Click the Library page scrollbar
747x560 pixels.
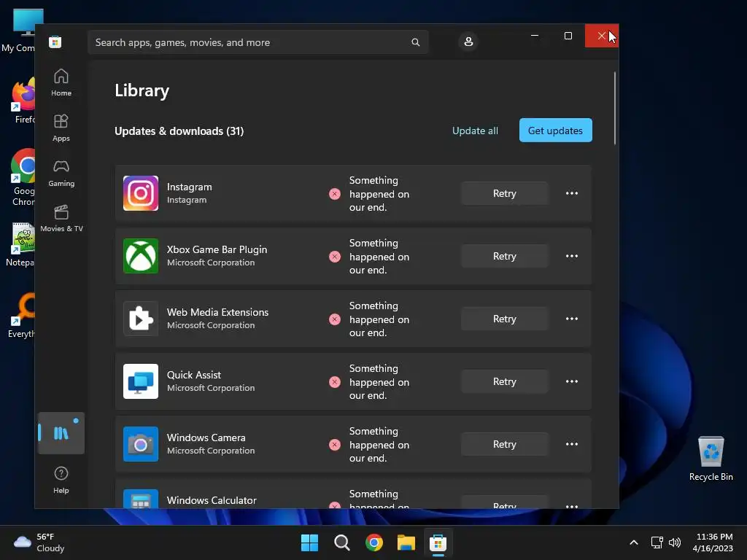click(614, 108)
